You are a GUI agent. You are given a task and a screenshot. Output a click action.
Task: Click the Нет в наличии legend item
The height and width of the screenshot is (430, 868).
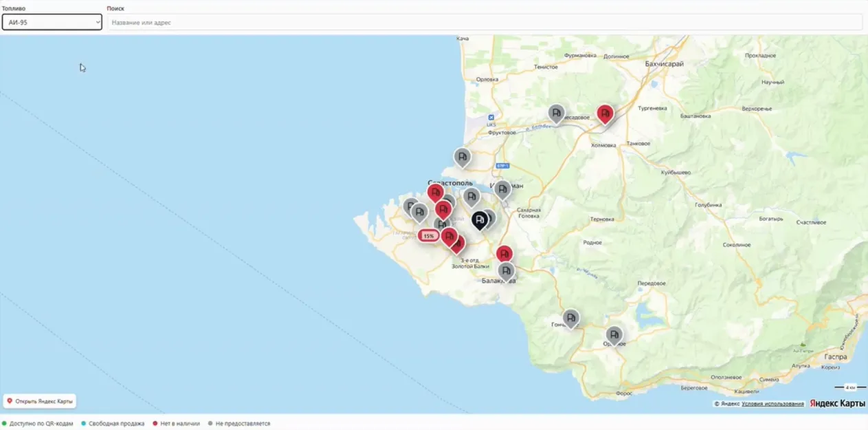click(x=177, y=424)
